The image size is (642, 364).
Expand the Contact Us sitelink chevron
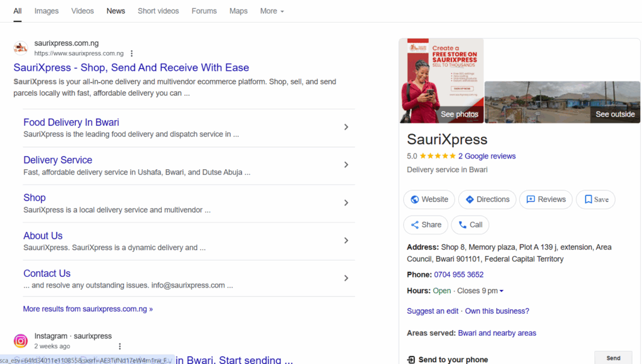click(346, 278)
